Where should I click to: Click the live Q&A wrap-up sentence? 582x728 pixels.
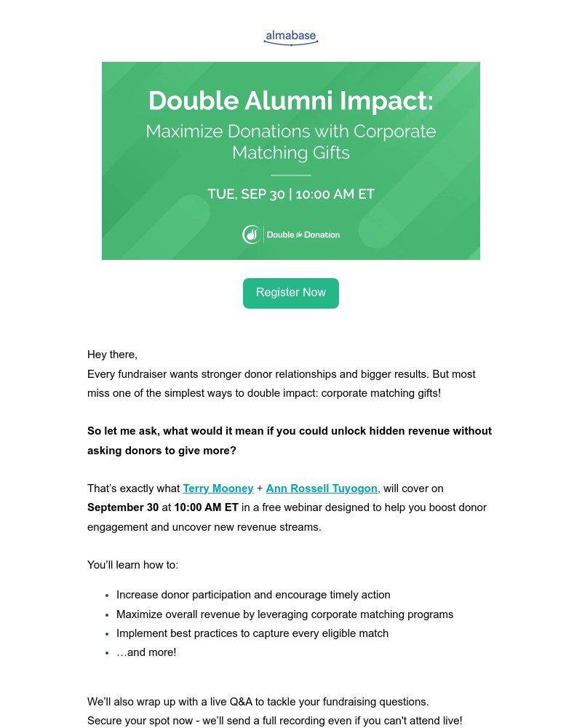(258, 702)
